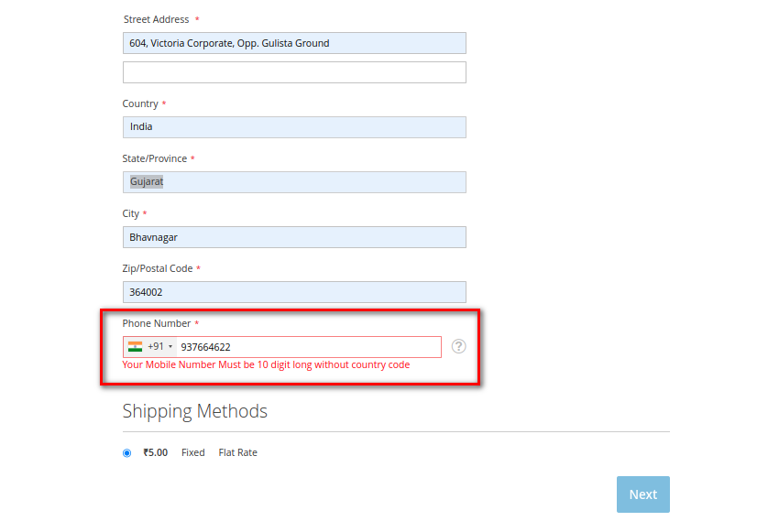Click the red mobile number error message
The width and height of the screenshot is (757, 532).
tap(266, 364)
